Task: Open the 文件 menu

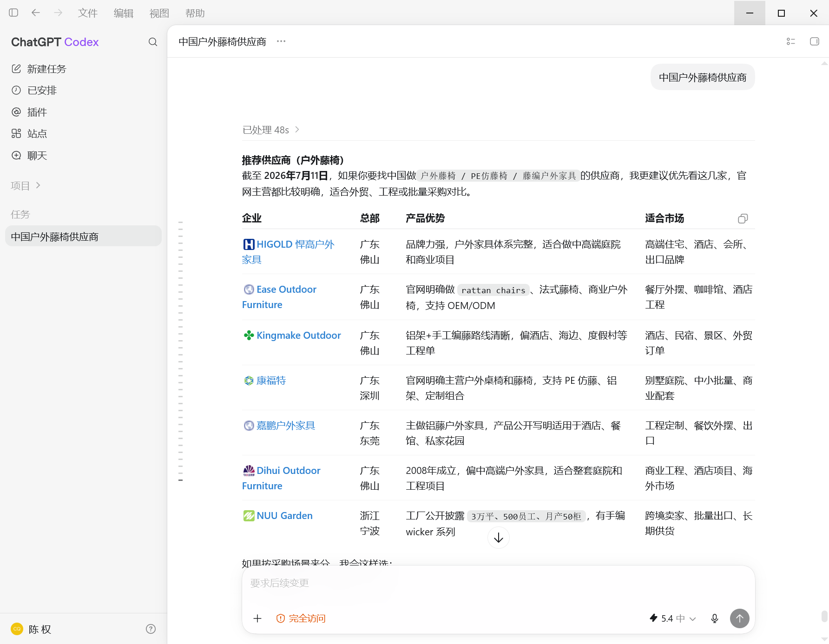Action: point(88,13)
